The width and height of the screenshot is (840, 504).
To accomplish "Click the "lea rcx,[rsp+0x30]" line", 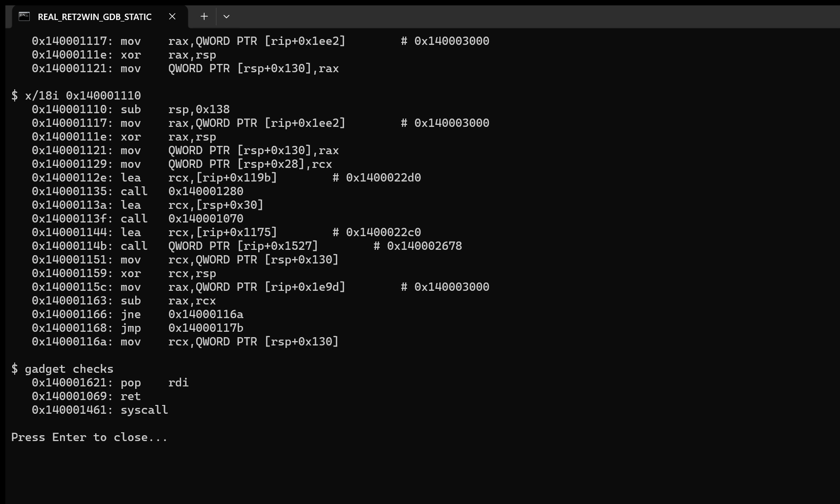I will coord(147,205).
